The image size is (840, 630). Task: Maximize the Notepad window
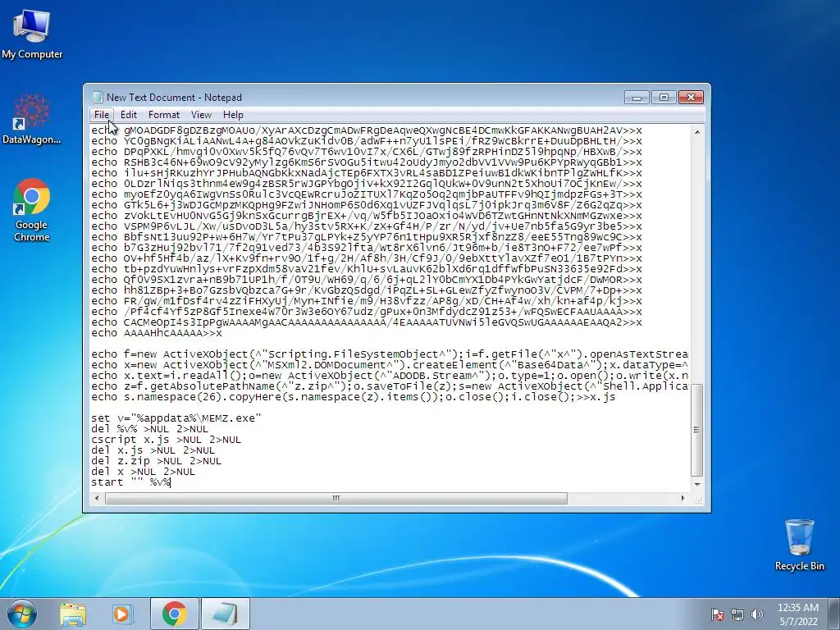pos(664,97)
